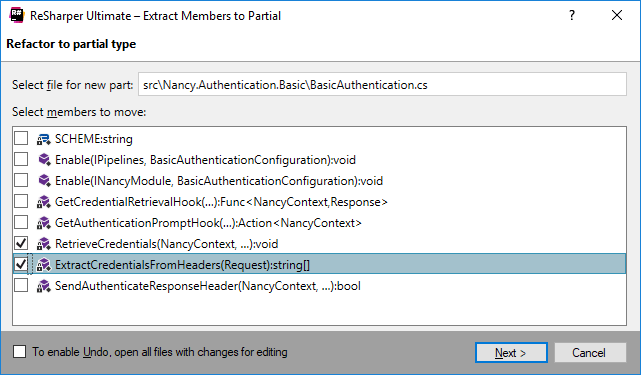641x375 pixels.
Task: Tick the GetAuthenticationPromptHook checkbox
Action: click(21, 222)
